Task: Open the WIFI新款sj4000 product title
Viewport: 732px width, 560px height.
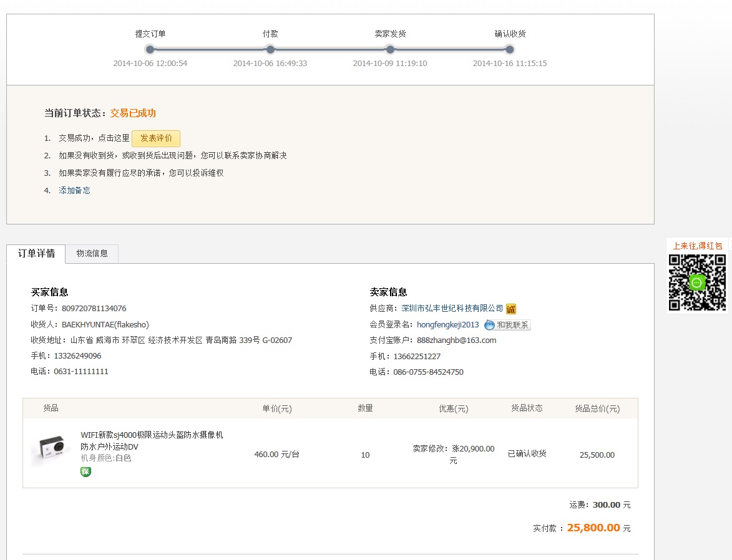Action: click(x=152, y=440)
